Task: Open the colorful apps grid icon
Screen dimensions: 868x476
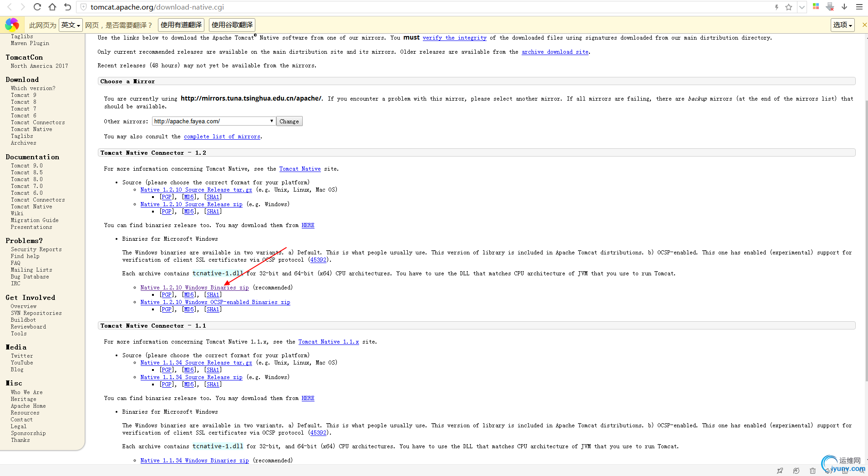Action: (816, 6)
